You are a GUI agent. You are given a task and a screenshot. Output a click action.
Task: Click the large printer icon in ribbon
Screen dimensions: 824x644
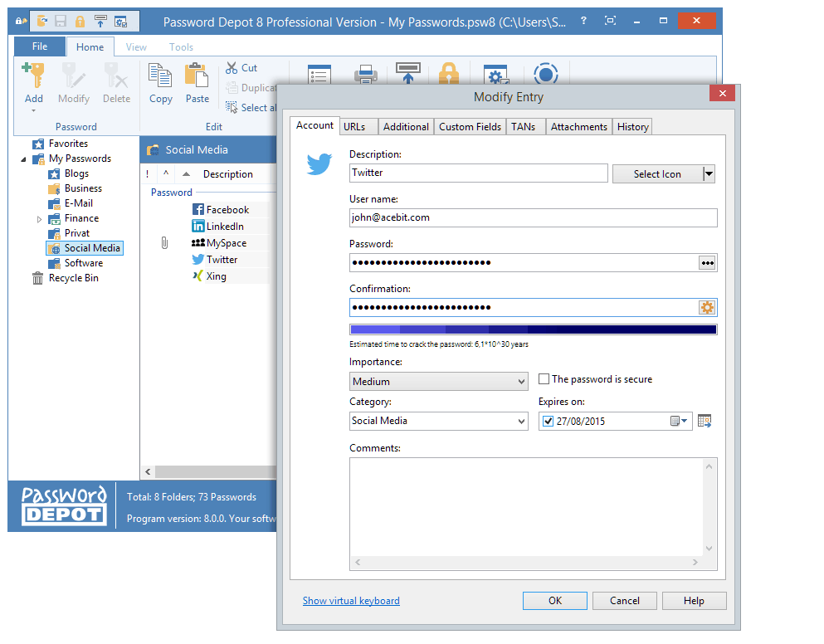coord(366,74)
